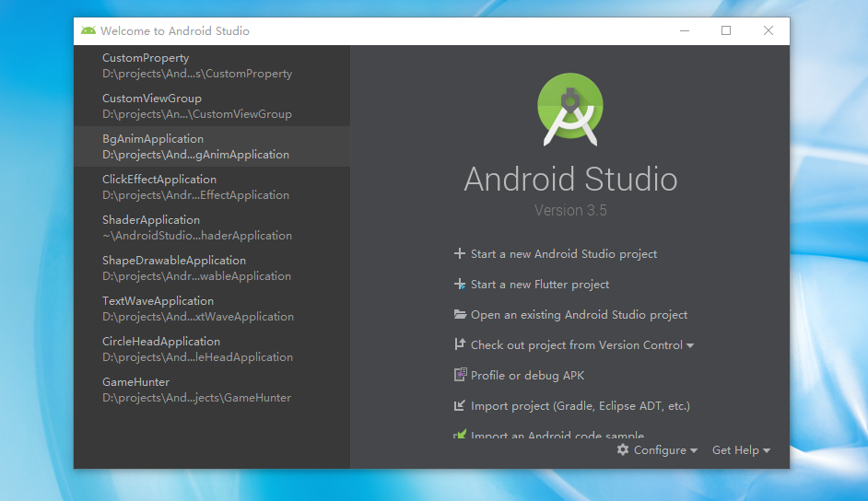The width and height of the screenshot is (868, 501).
Task: Click the plus icon beside new Flutter project
Action: point(460,284)
